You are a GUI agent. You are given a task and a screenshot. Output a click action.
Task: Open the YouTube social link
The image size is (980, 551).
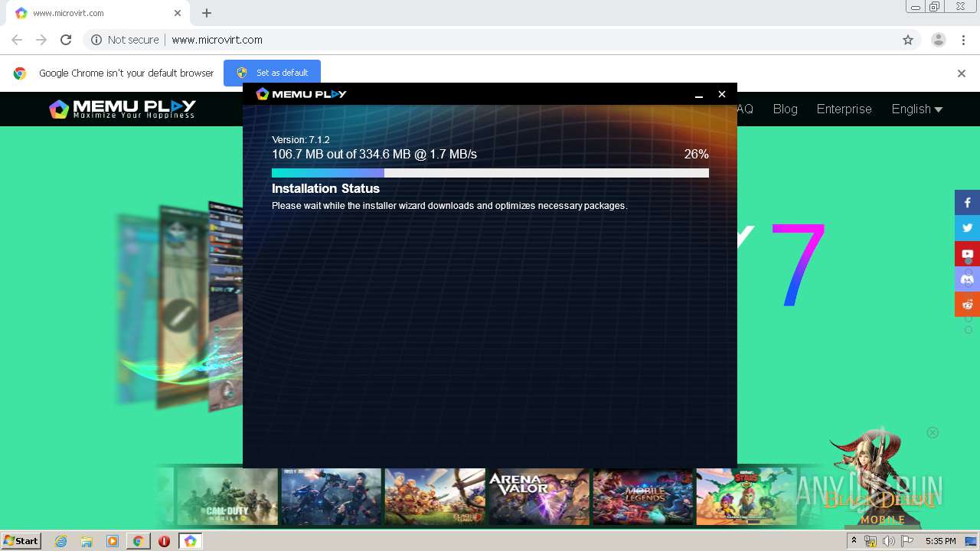[967, 253]
